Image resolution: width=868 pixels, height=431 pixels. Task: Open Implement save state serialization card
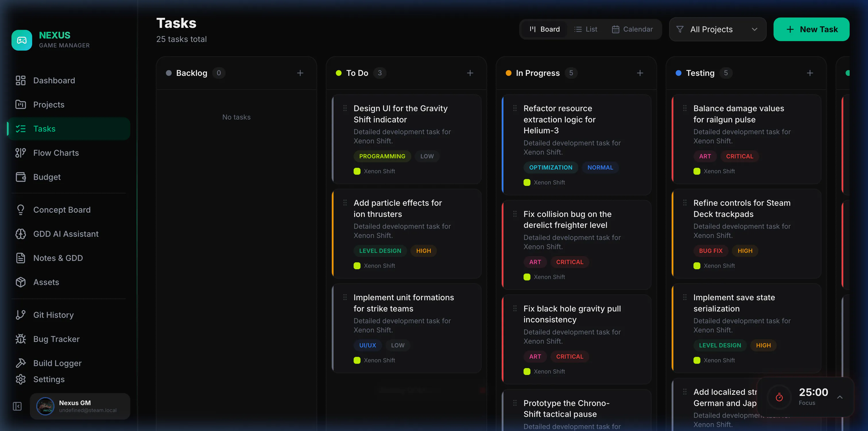[746, 328]
